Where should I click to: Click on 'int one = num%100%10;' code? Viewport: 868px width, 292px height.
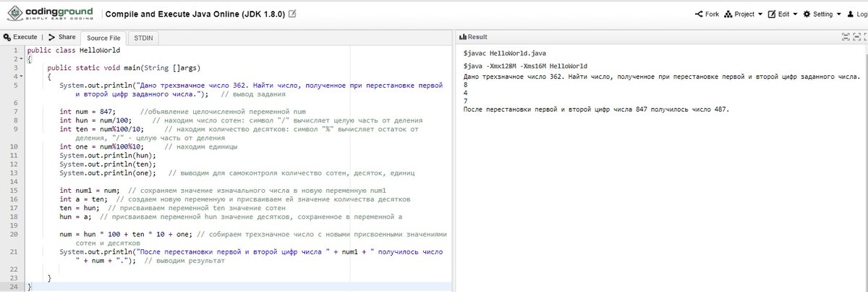click(x=102, y=146)
